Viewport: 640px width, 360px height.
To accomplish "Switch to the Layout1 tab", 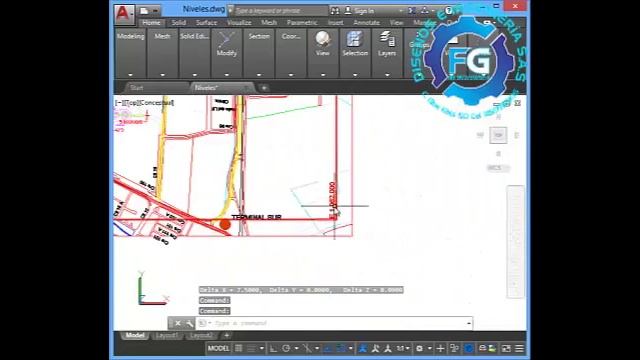I will click(167, 336).
